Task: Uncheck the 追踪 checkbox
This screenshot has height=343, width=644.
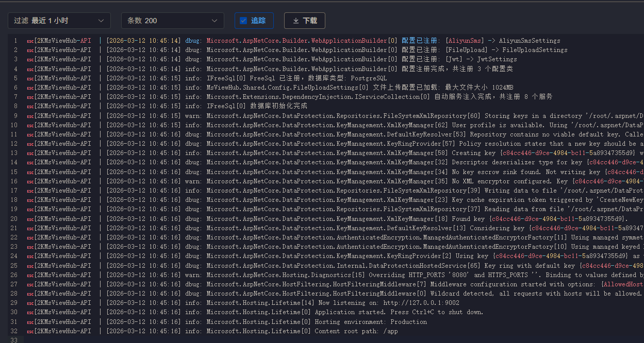Action: [x=243, y=21]
